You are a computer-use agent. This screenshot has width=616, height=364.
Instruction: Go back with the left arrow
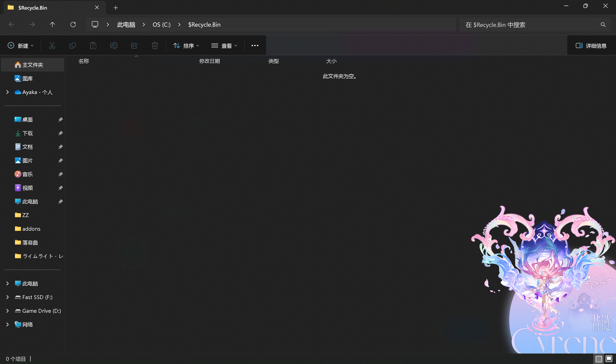coord(12,25)
